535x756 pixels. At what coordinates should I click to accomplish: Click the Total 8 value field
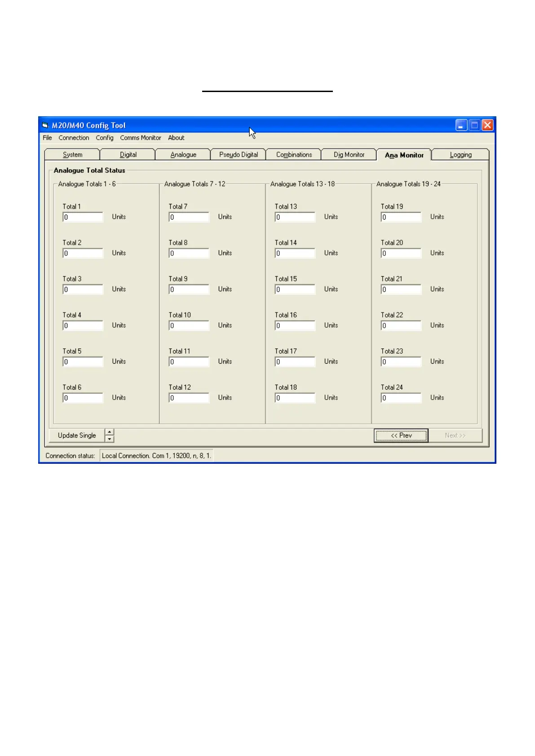[x=189, y=253]
